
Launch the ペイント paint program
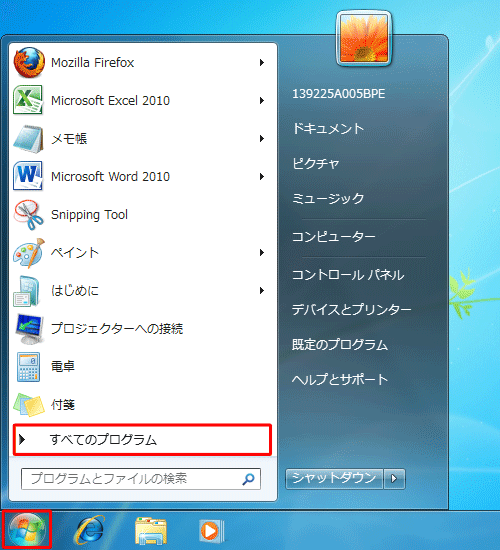click(x=139, y=253)
